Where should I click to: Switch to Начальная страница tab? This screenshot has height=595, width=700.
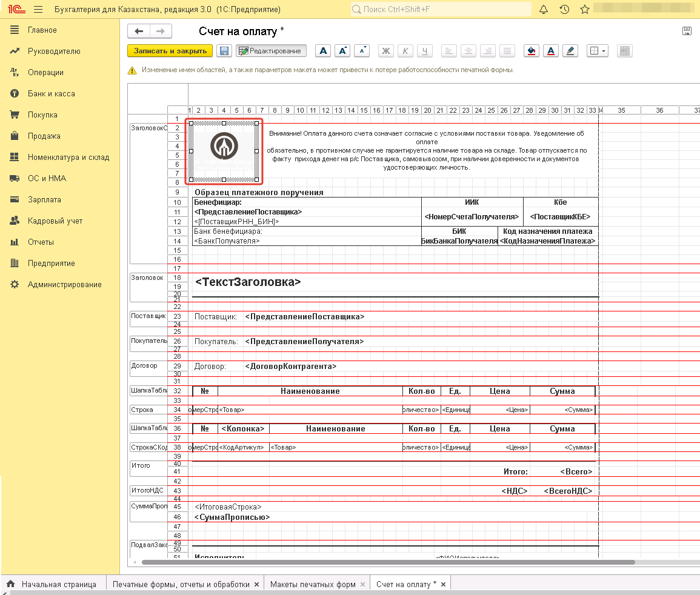[53, 584]
